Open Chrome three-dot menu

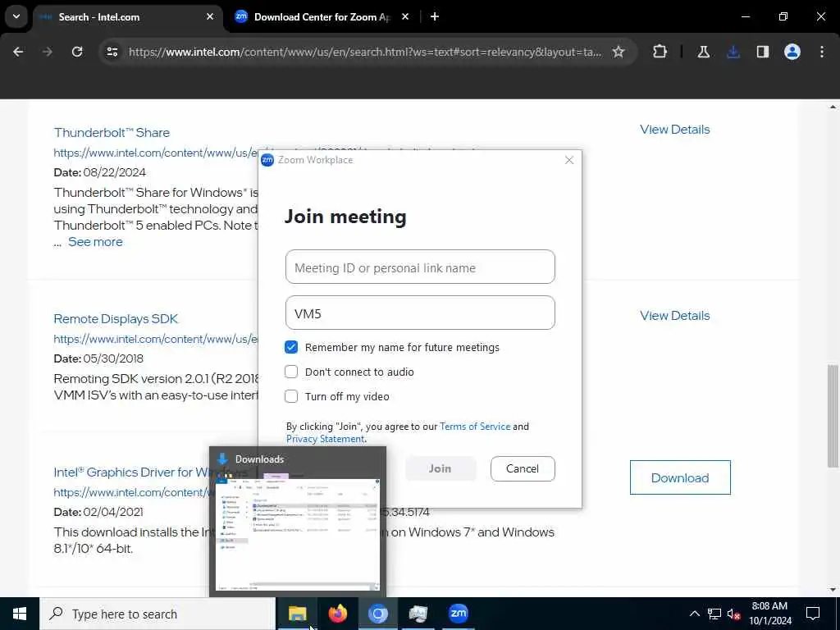822,52
